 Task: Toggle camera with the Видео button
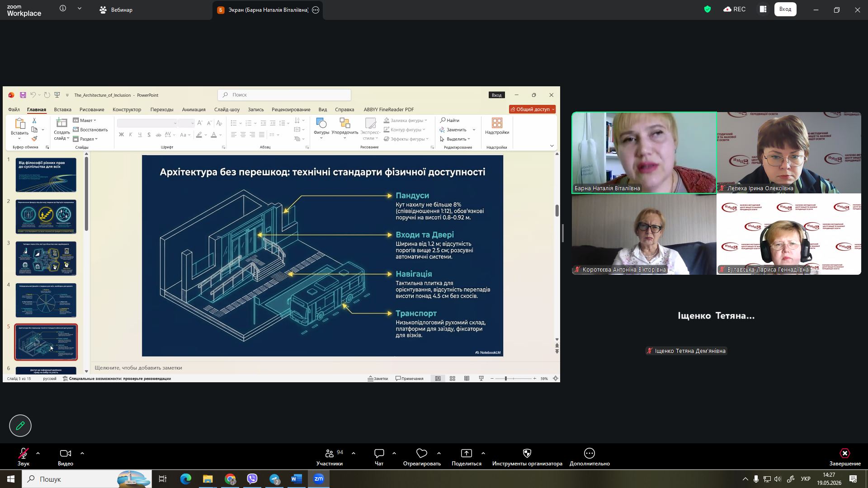coord(66,457)
